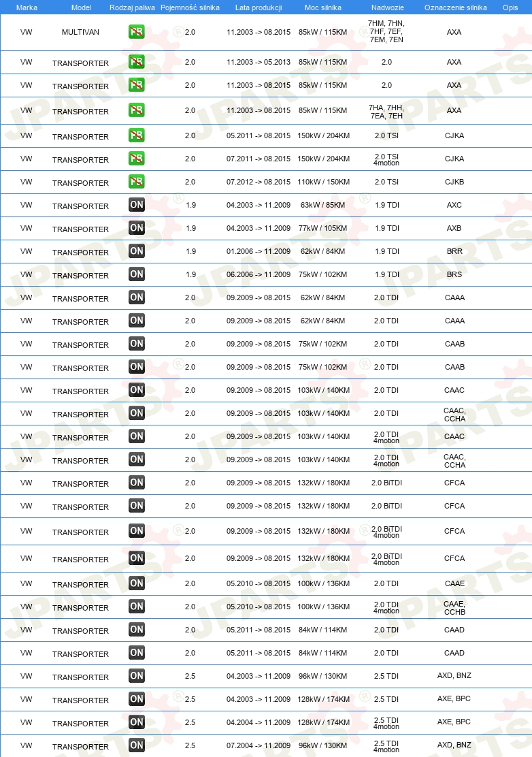
Task: Click the ON icon in the 96kW 2.5 TDI 04.2003 row
Action: [137, 676]
